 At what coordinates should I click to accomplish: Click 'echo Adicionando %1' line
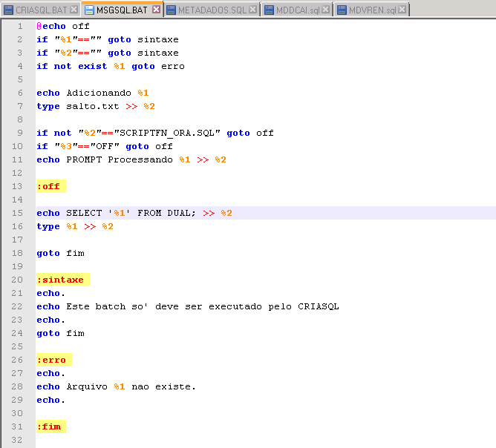[93, 93]
